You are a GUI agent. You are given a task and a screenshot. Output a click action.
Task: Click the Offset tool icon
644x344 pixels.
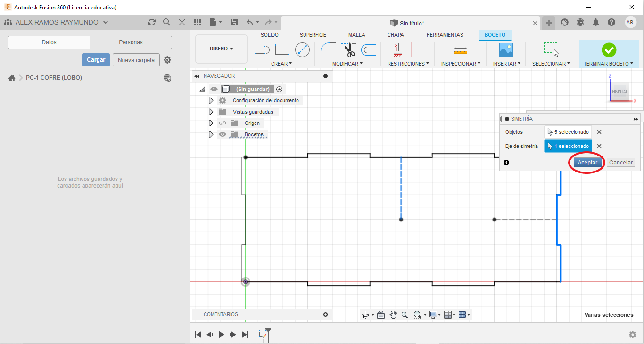(369, 50)
